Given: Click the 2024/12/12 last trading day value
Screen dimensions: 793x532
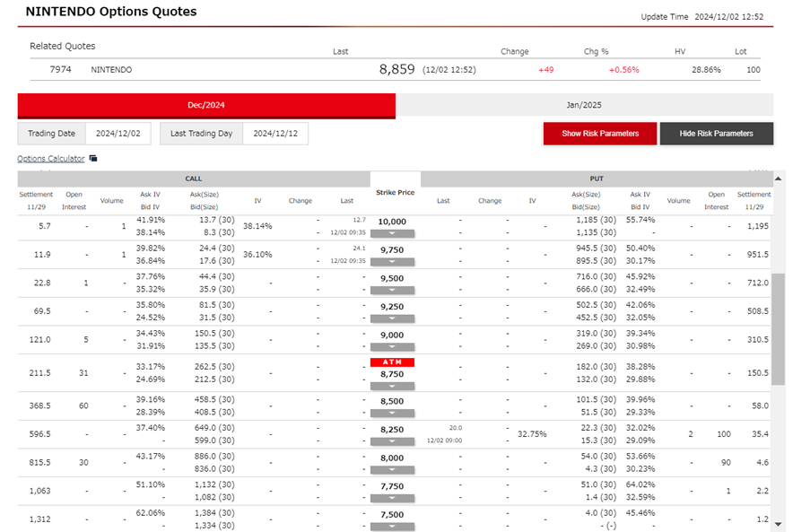Looking at the screenshot, I should (275, 134).
